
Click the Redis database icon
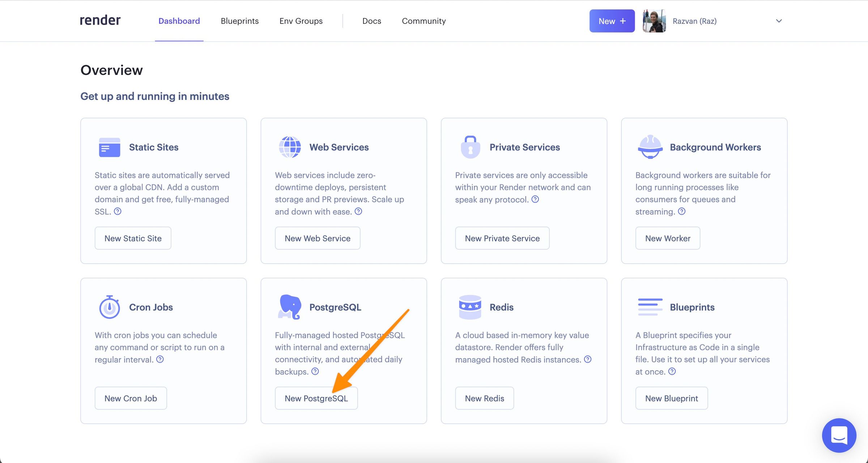pos(470,307)
